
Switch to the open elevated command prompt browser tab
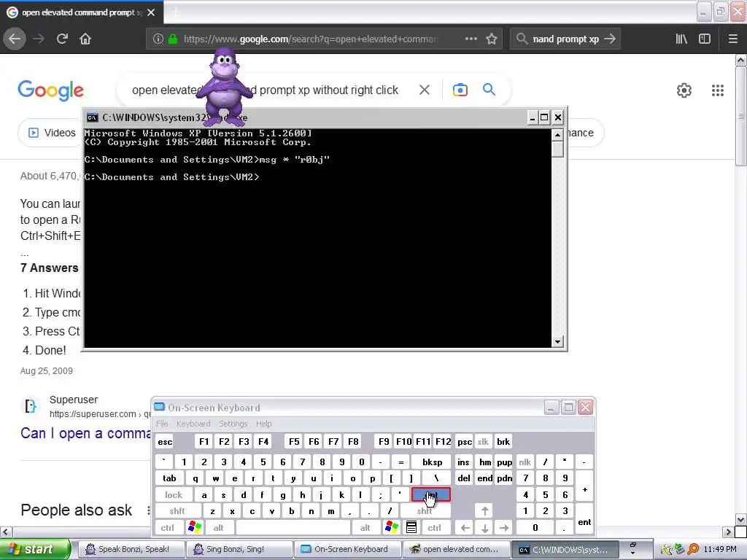(82, 12)
